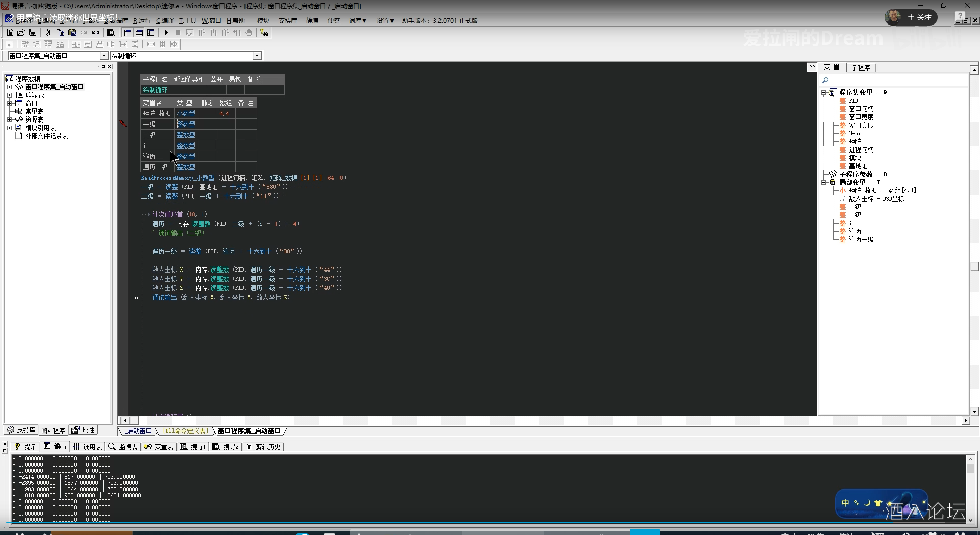Image resolution: width=980 pixels, height=535 pixels.
Task: Click the binoculars search icon in toolbar
Action: click(x=264, y=33)
